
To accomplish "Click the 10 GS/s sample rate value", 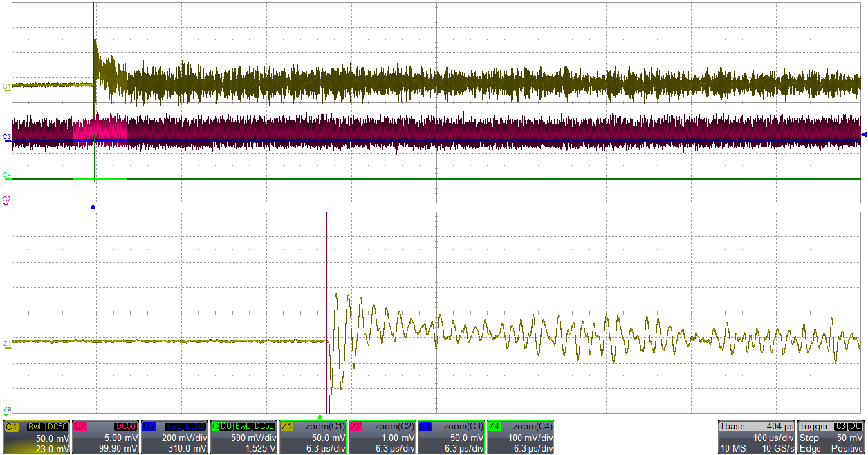I will point(778,449).
